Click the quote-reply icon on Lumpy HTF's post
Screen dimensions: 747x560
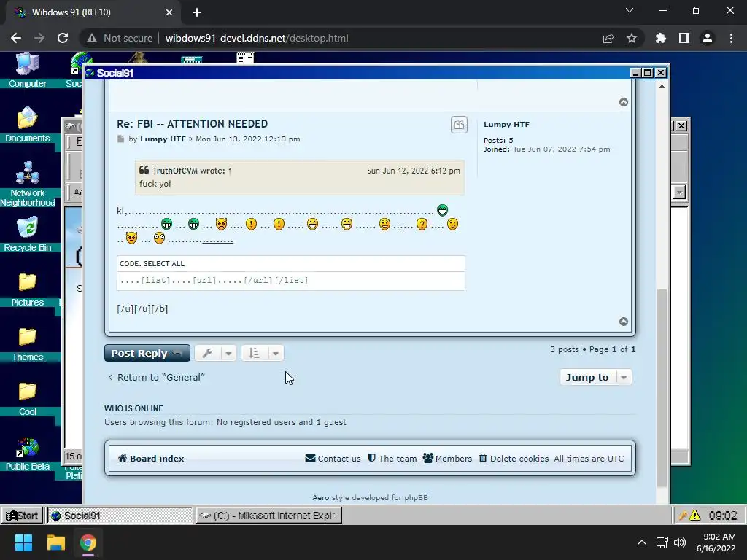(x=459, y=125)
